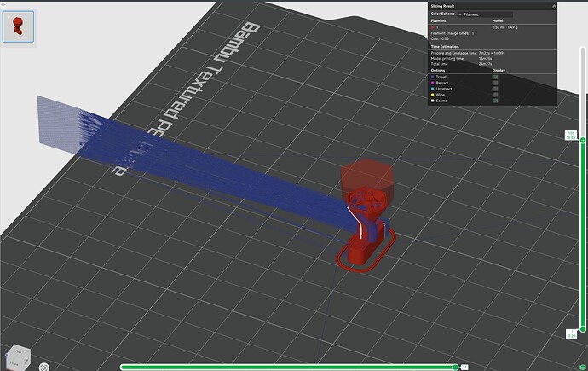The width and height of the screenshot is (588, 371).
Task: Open the Color Scheme dropdown showing Filament
Action: pyautogui.click(x=485, y=14)
